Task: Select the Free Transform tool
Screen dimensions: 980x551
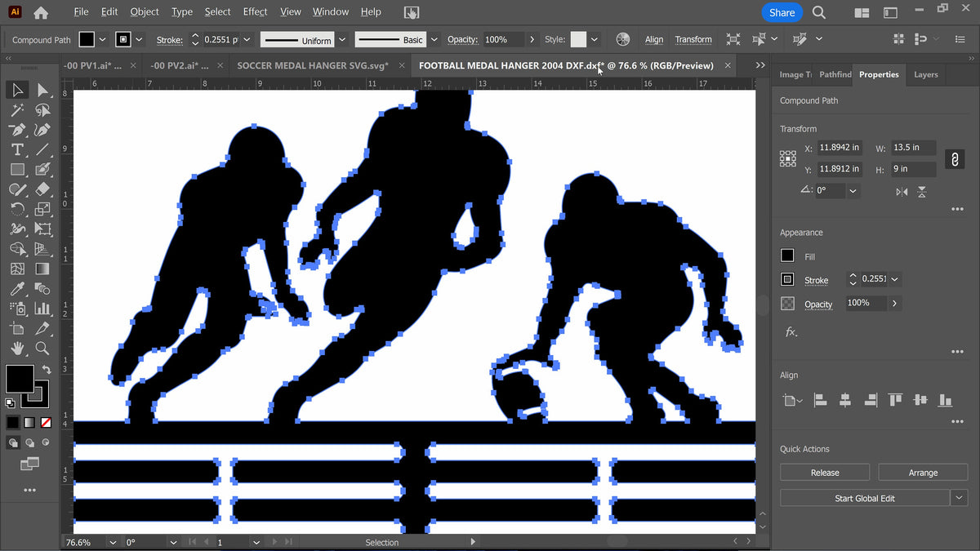Action: (42, 229)
